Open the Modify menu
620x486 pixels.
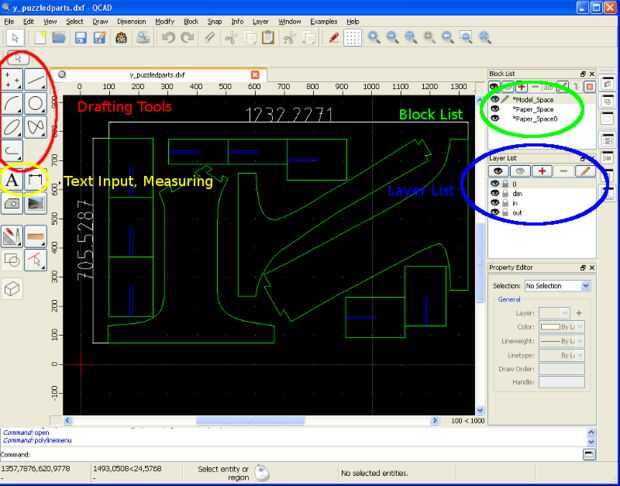164,21
